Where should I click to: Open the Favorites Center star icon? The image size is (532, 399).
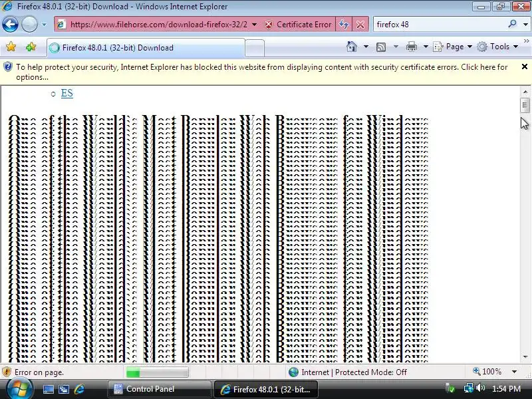[11, 47]
